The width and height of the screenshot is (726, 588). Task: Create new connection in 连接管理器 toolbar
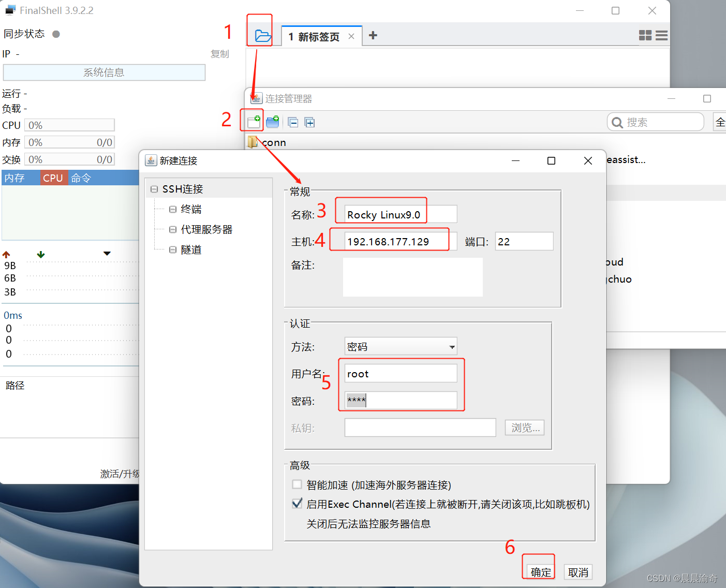tap(254, 122)
